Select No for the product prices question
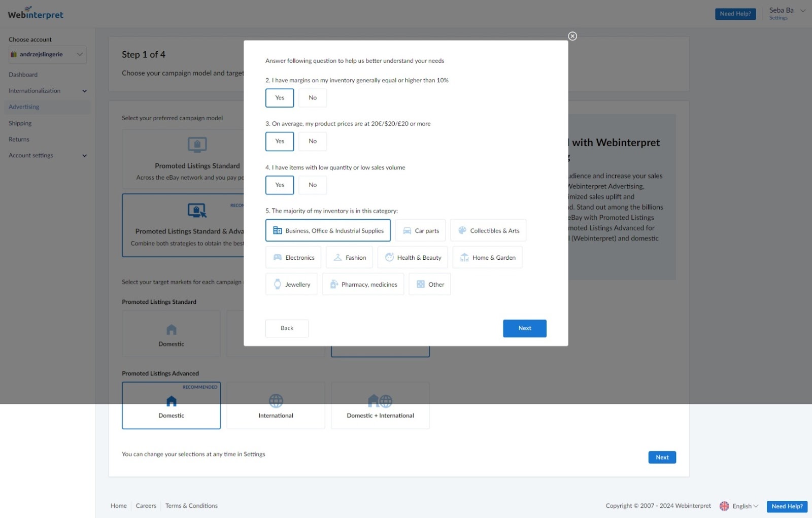Screen dimensions: 812x518 [312, 141]
